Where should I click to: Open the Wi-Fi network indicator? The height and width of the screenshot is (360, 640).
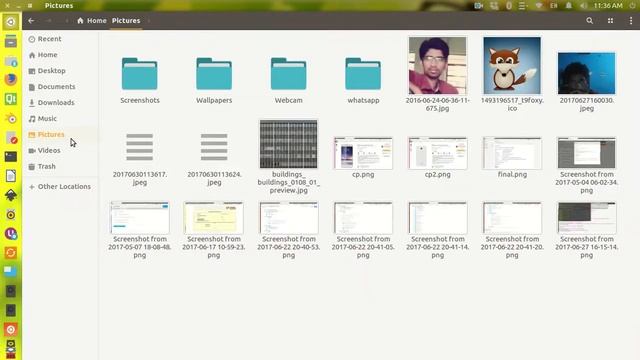[x=539, y=5]
